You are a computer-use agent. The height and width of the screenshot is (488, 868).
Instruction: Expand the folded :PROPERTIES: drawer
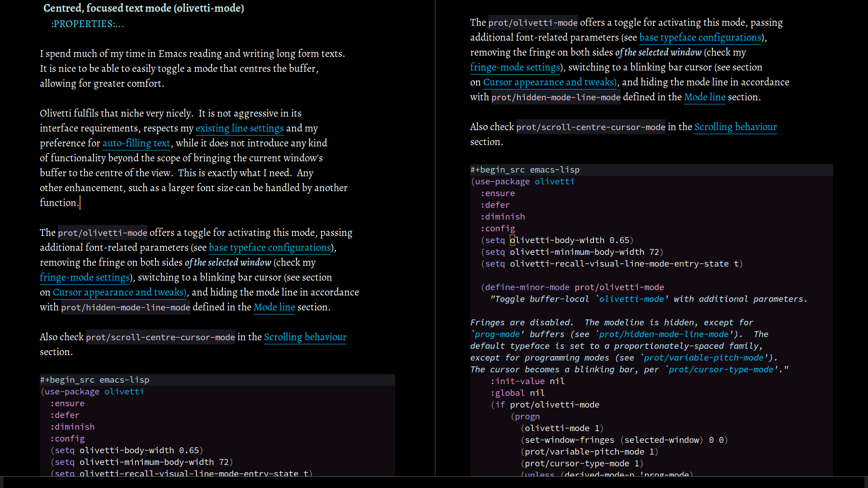click(x=87, y=24)
